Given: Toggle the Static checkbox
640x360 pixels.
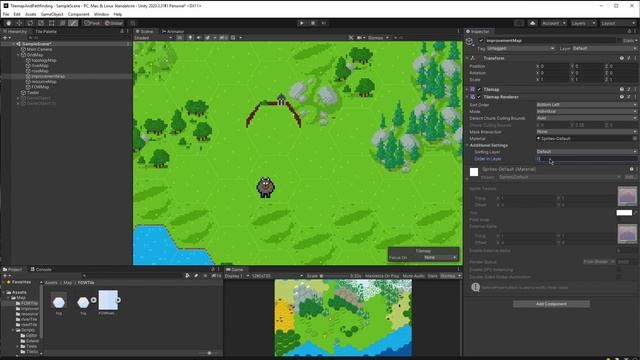Looking at the screenshot, I should [620, 40].
